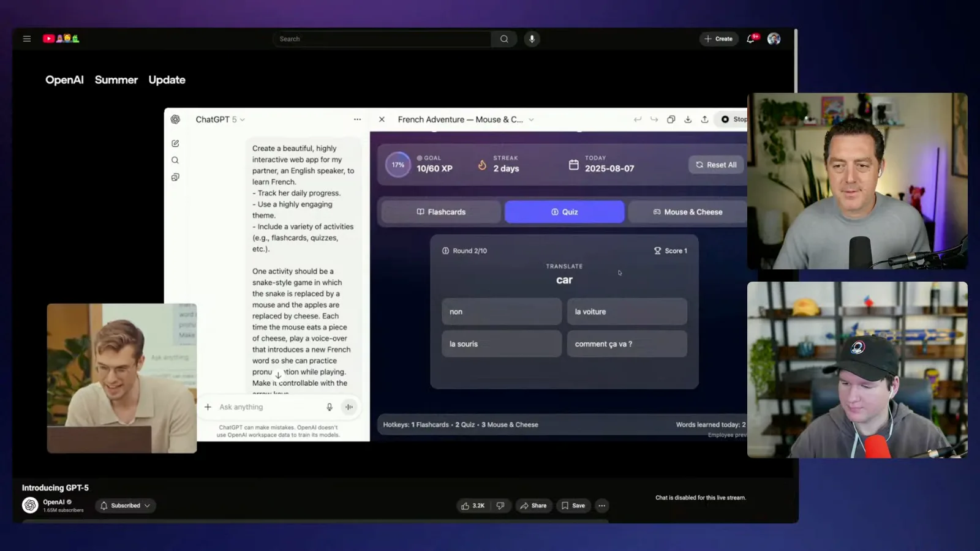Viewport: 980px width, 551px height.
Task: Download the canvas code
Action: (x=688, y=119)
